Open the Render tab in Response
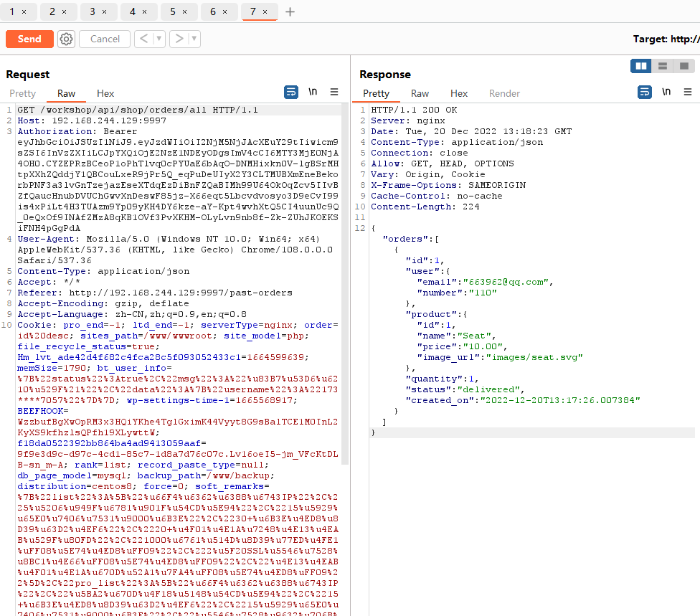This screenshot has width=700, height=616. click(504, 93)
